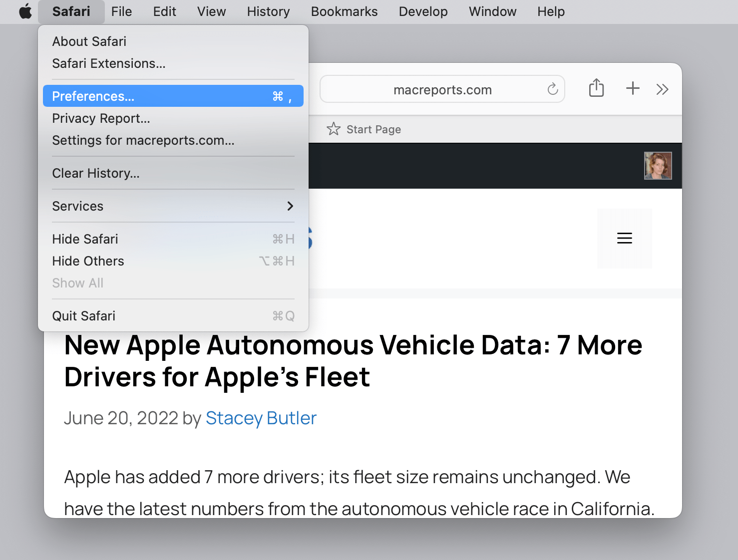Viewport: 738px width, 560px height.
Task: Click the star icon beside Start Page
Action: (334, 129)
